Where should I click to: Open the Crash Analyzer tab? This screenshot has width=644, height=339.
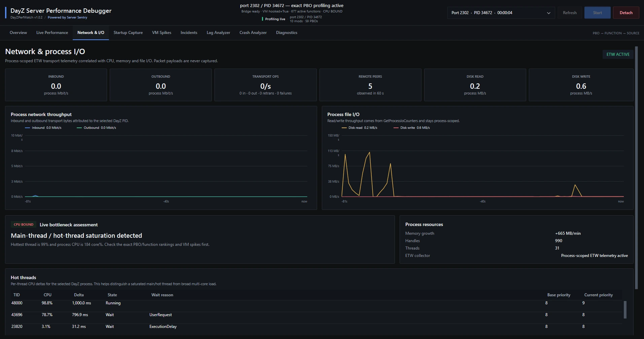(x=253, y=33)
